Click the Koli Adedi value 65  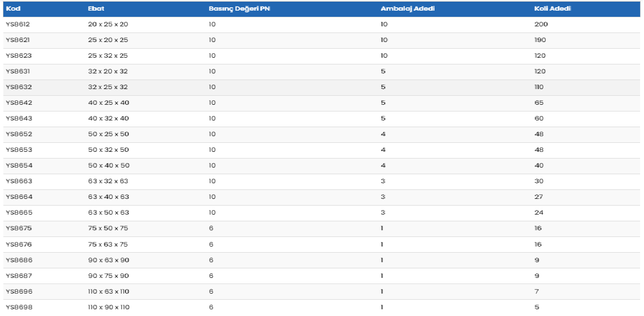(539, 103)
